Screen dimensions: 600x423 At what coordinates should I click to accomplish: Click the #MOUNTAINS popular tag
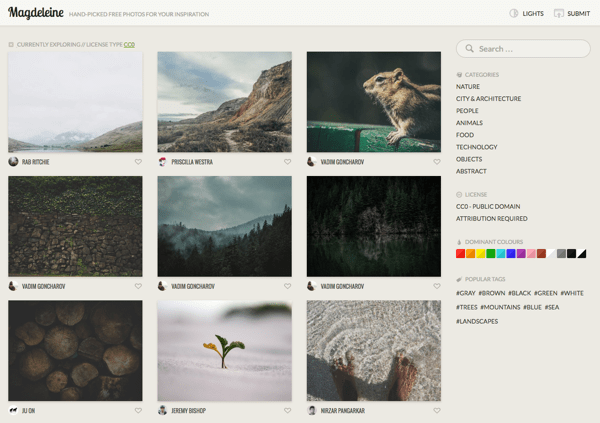click(500, 307)
